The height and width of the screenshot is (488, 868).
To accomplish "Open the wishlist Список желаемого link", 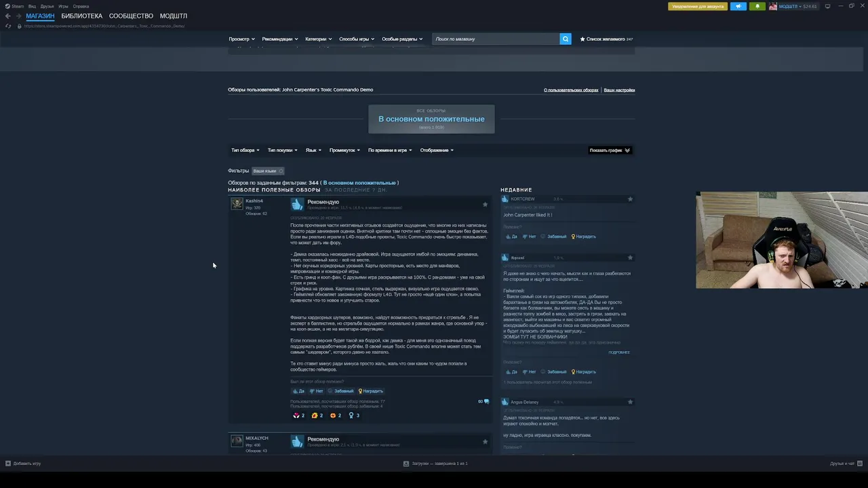I will point(606,39).
